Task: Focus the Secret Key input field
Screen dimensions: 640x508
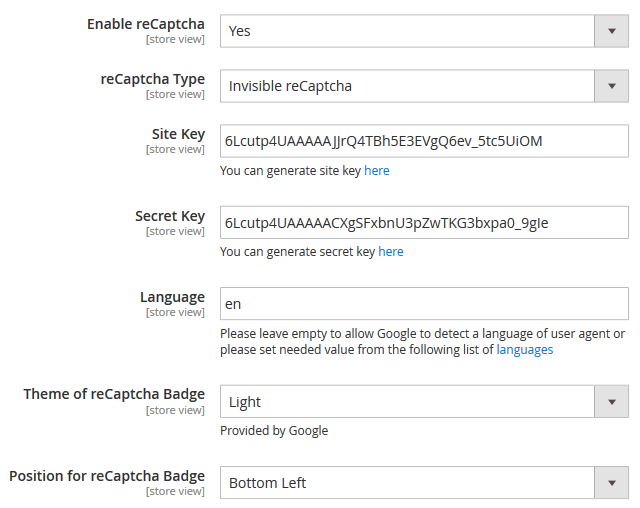Action: pos(424,222)
